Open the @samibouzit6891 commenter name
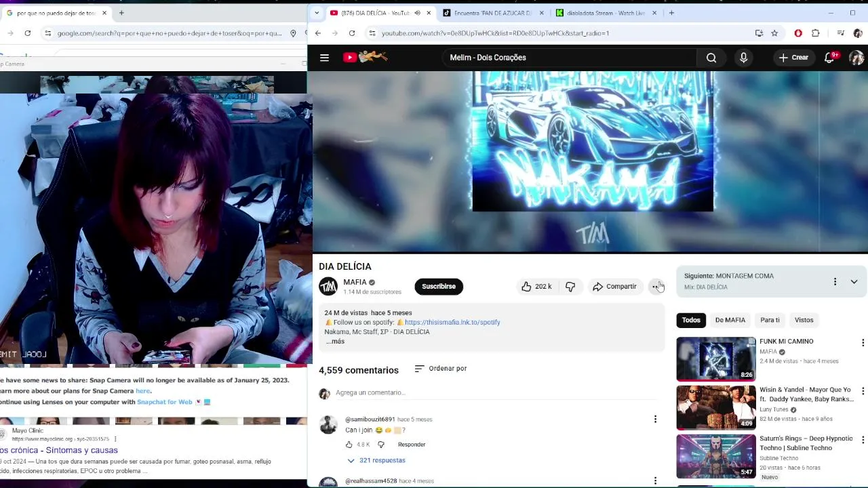This screenshot has width=868, height=488. coord(370,420)
